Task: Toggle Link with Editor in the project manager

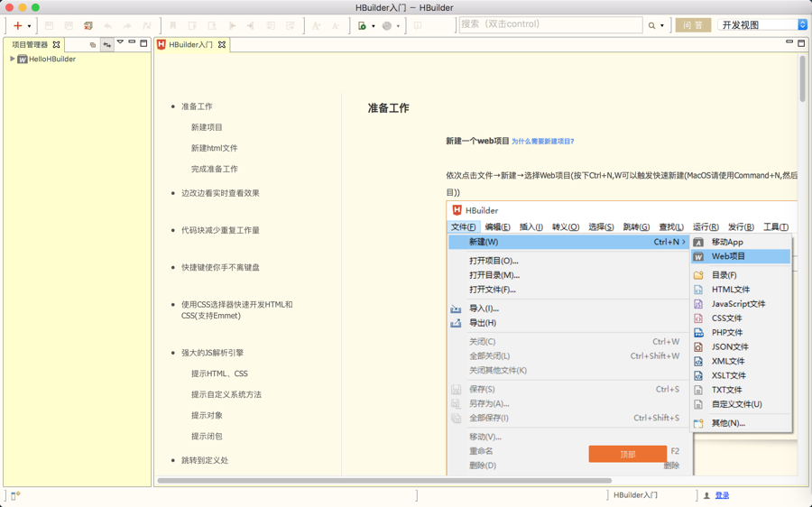Action: coord(106,45)
